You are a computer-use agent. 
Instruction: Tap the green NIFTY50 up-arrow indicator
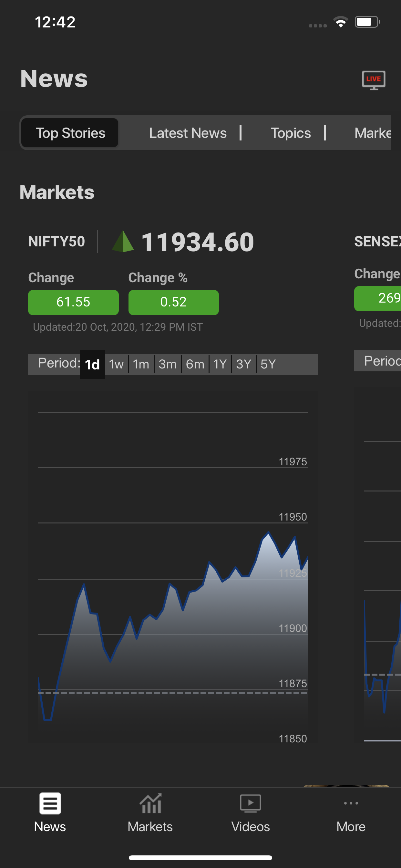[x=123, y=242]
